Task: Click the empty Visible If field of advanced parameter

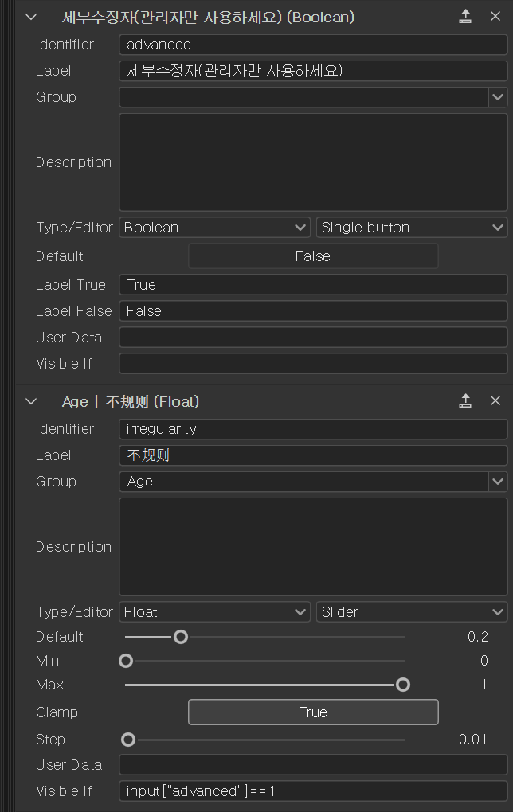Action: (x=313, y=364)
